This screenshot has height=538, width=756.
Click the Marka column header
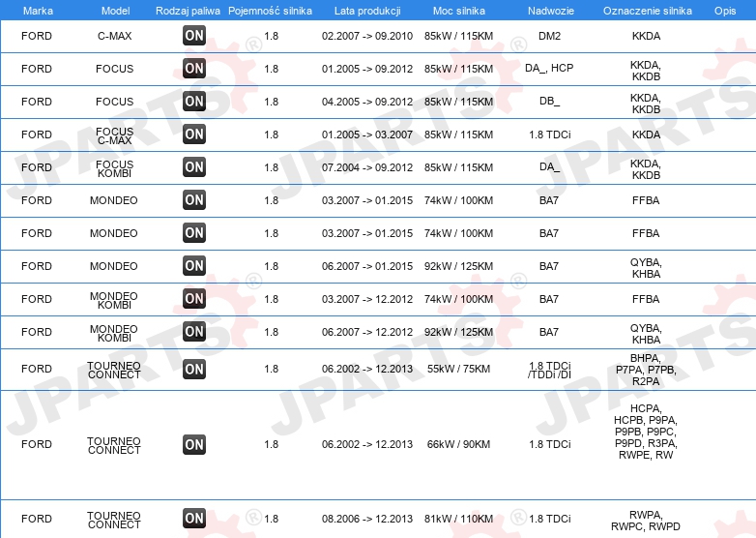(x=38, y=11)
